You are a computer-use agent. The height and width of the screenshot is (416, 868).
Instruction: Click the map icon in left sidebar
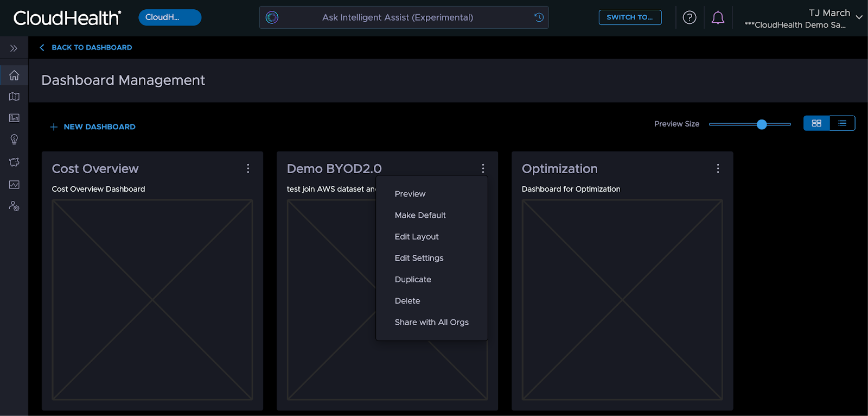[x=14, y=97]
